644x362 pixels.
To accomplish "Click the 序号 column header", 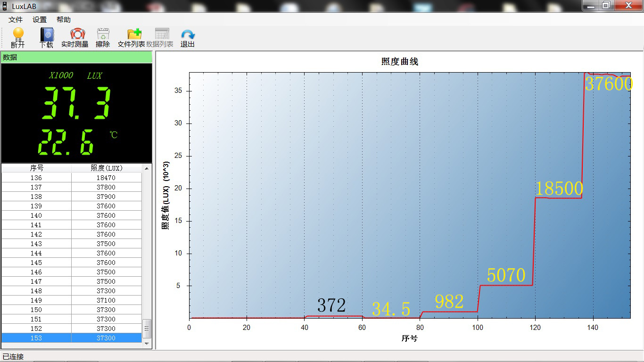I will point(36,168).
